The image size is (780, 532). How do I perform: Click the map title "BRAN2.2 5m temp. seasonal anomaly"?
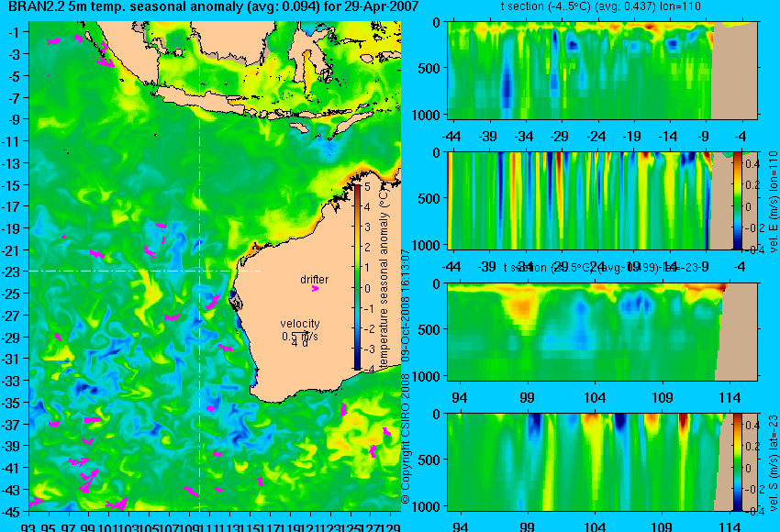[126, 6]
